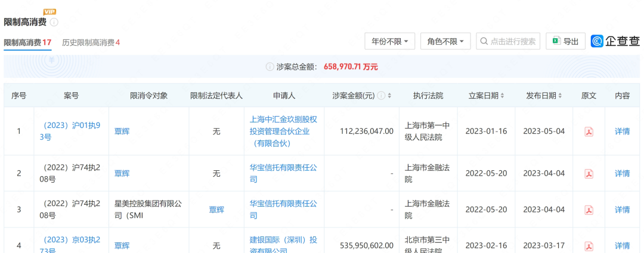Click the 企查查 logo

coord(615,41)
